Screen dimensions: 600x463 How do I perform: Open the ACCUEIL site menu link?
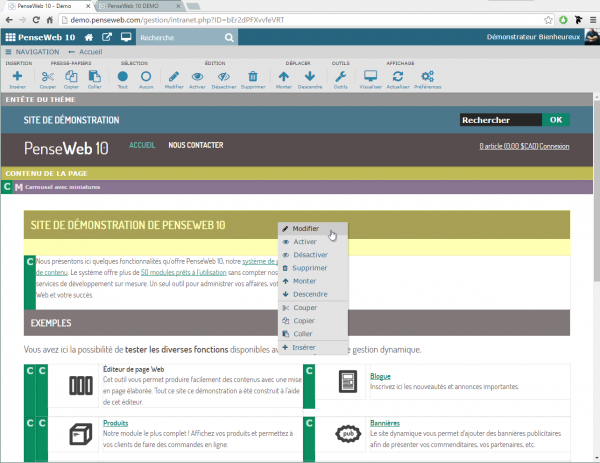click(x=142, y=145)
